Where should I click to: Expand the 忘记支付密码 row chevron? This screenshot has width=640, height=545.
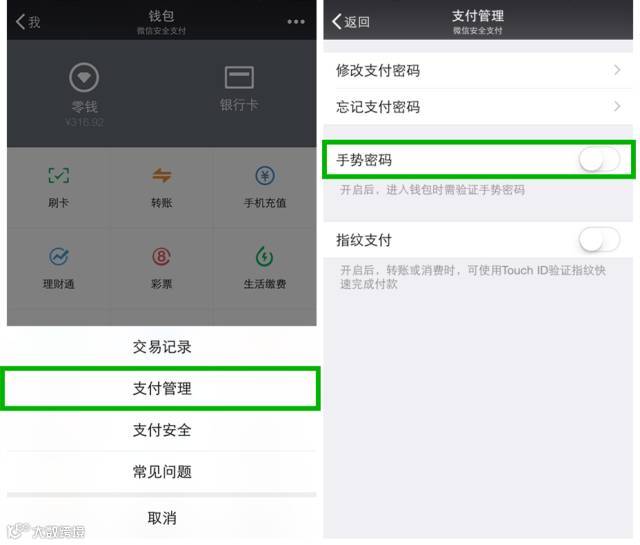pos(617,107)
